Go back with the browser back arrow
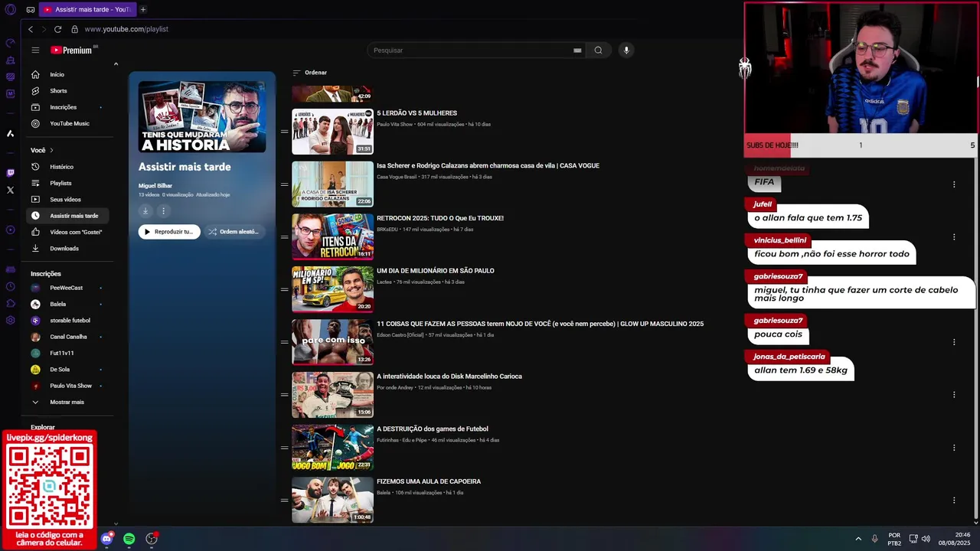This screenshot has width=980, height=551. tap(31, 29)
